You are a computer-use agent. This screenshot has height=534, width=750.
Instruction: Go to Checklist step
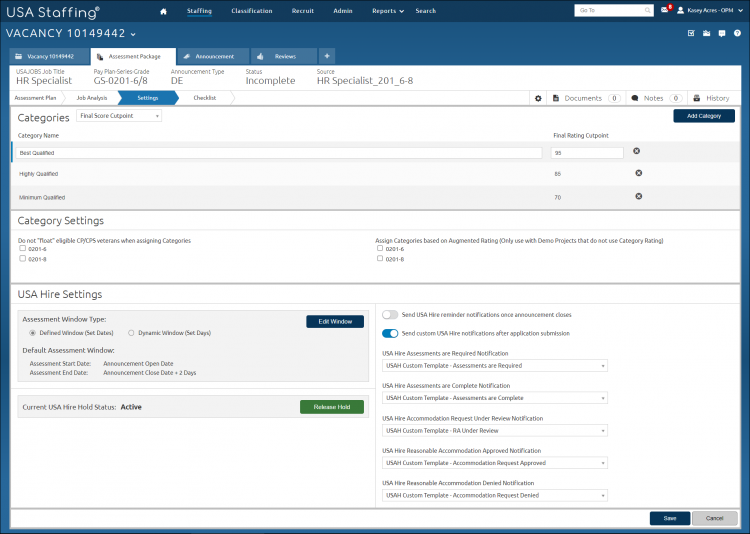tap(205, 98)
